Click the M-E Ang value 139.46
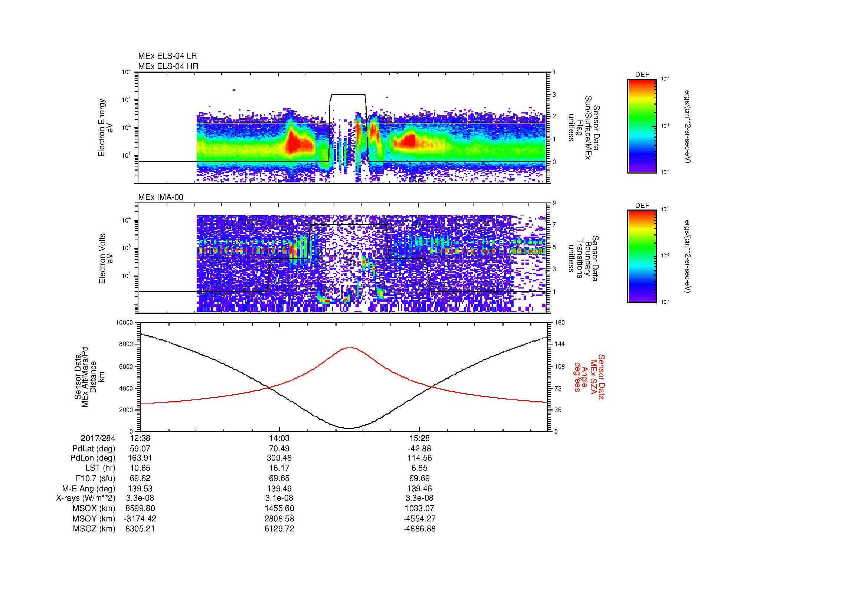This screenshot has width=868, height=613. (419, 489)
